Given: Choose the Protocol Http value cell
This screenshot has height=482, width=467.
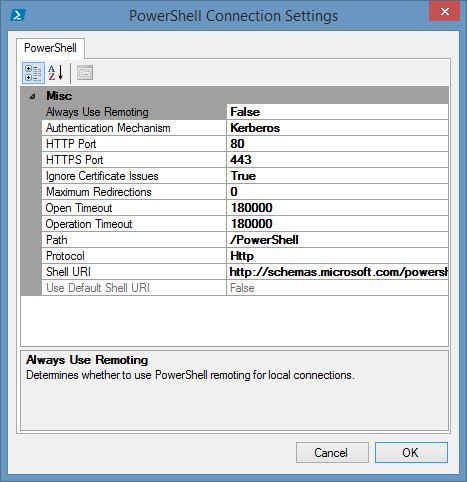Looking at the screenshot, I should click(x=337, y=256).
